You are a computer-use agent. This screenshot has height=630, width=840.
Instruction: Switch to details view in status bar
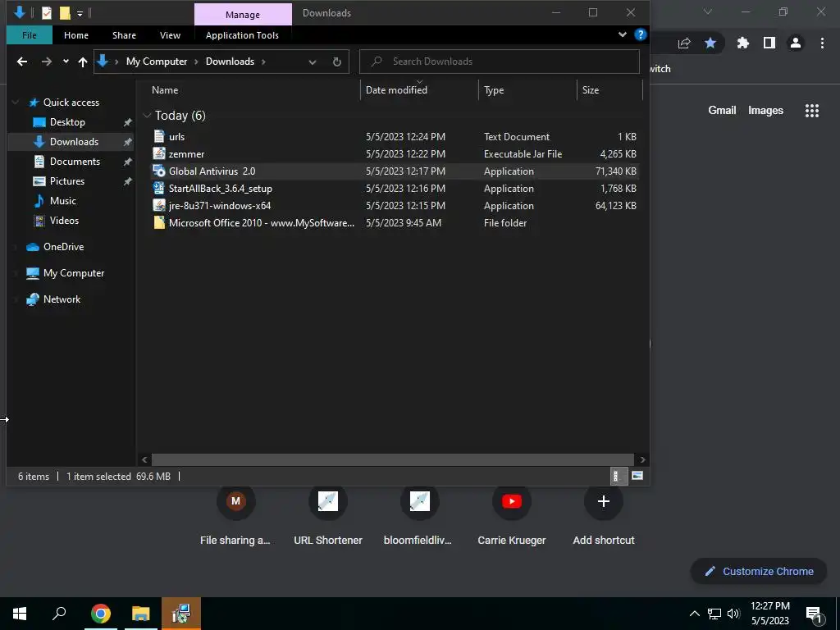(619, 476)
